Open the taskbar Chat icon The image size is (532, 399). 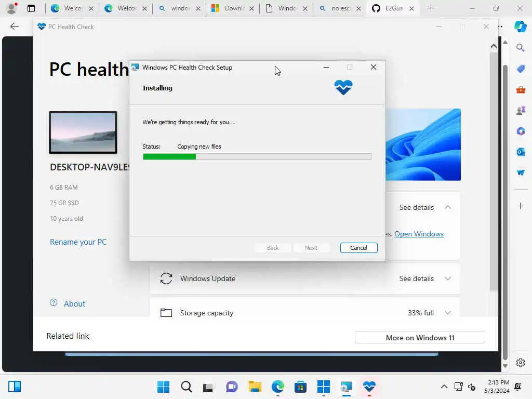click(232, 387)
